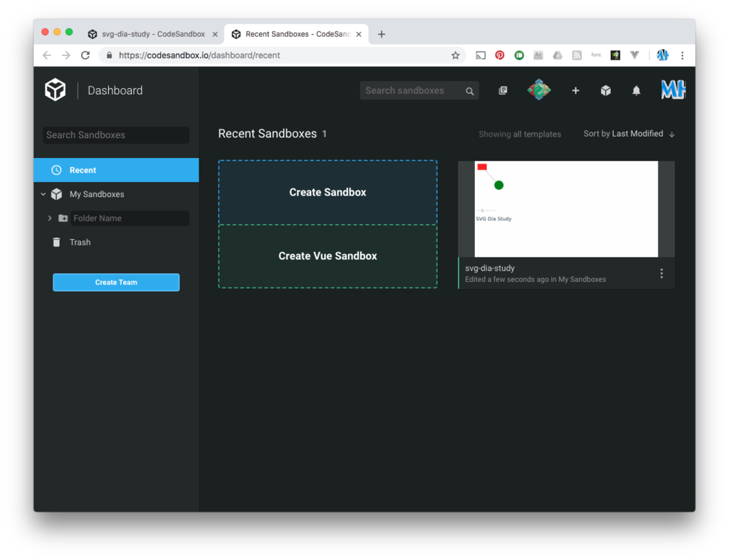
Task: Click the Vue devtools extension icon
Action: pyautogui.click(x=634, y=56)
